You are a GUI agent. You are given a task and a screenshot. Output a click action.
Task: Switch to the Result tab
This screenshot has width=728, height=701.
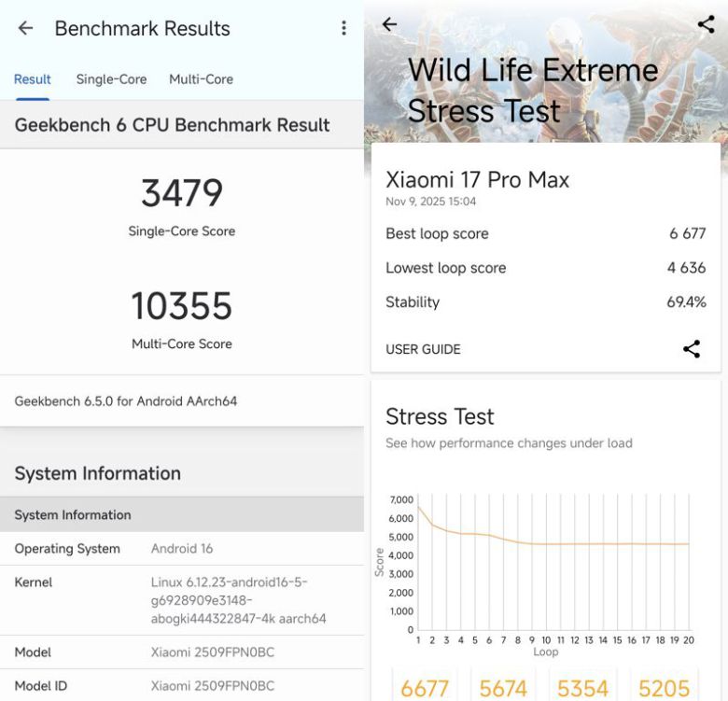33,79
